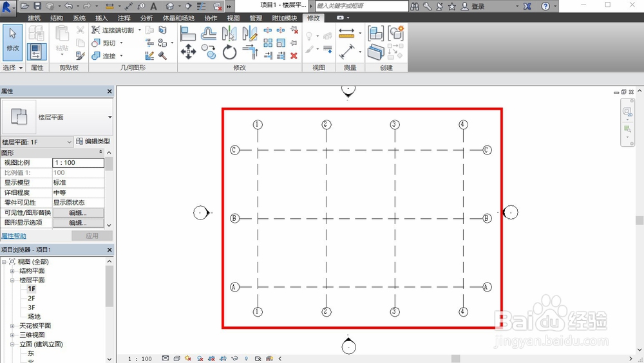644x363 pixels.
Task: Toggle temporary hide/isolate glasses icon
Action: coord(235,358)
